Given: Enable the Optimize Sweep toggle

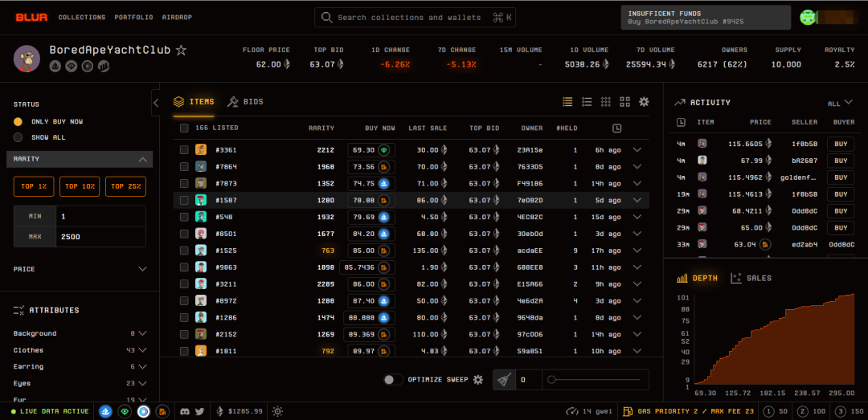Looking at the screenshot, I should click(x=393, y=380).
